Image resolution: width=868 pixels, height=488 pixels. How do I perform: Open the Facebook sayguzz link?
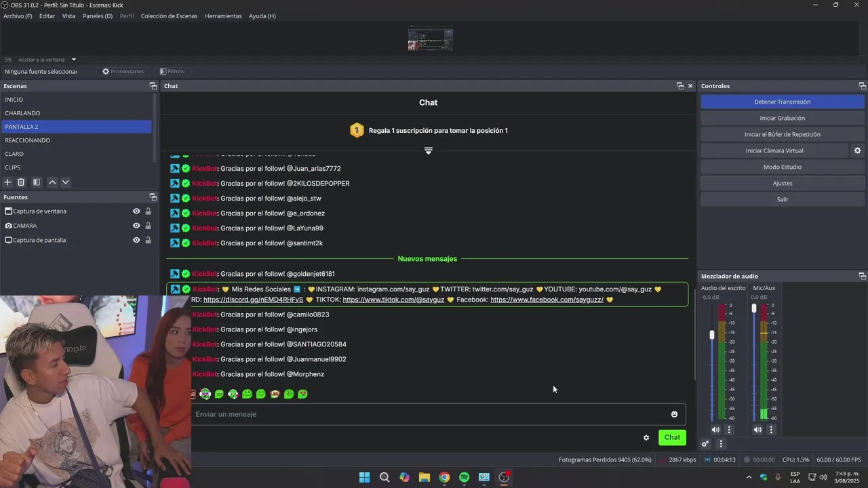coord(547,300)
